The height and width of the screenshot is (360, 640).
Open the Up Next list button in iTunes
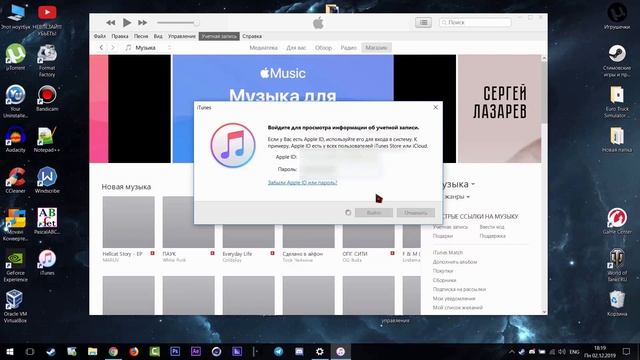[423, 22]
